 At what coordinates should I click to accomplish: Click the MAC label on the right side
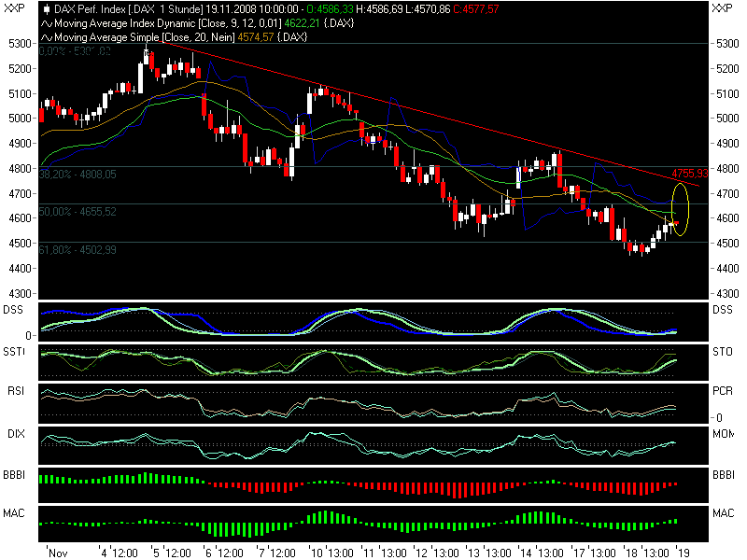point(724,513)
